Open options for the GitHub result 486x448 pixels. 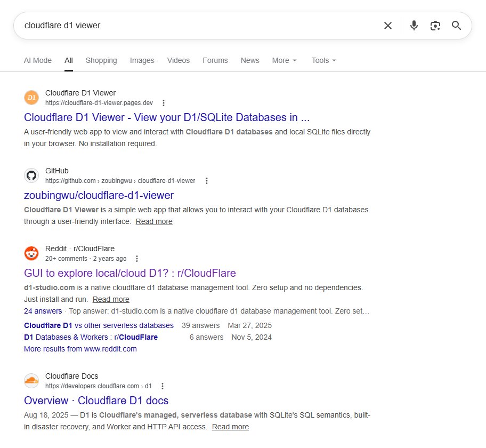click(207, 181)
